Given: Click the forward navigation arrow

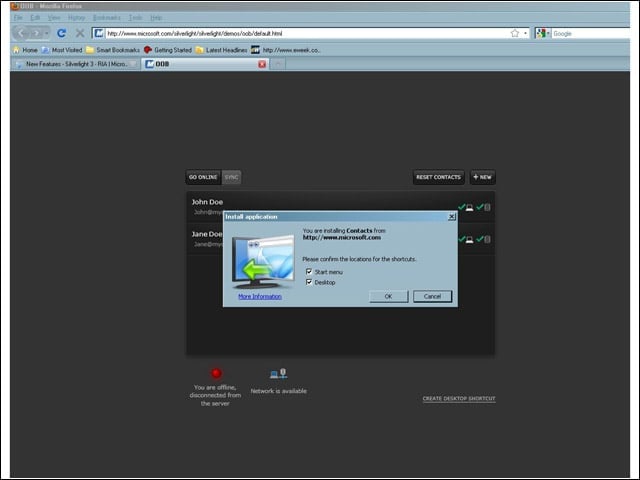Looking at the screenshot, I should 36,33.
